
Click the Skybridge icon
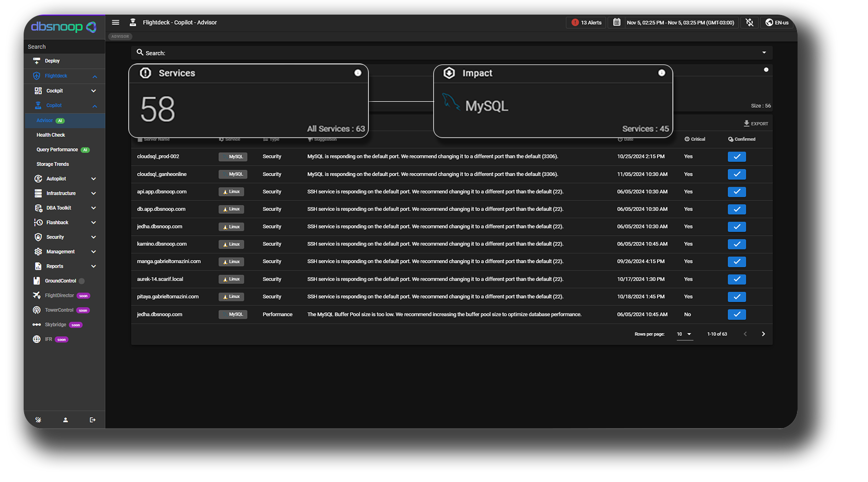[x=37, y=325]
